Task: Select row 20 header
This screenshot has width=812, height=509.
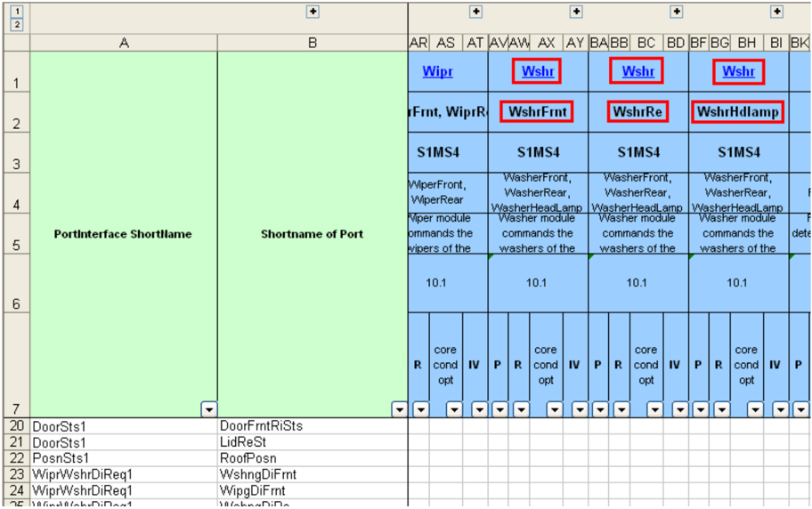Action: (17, 426)
